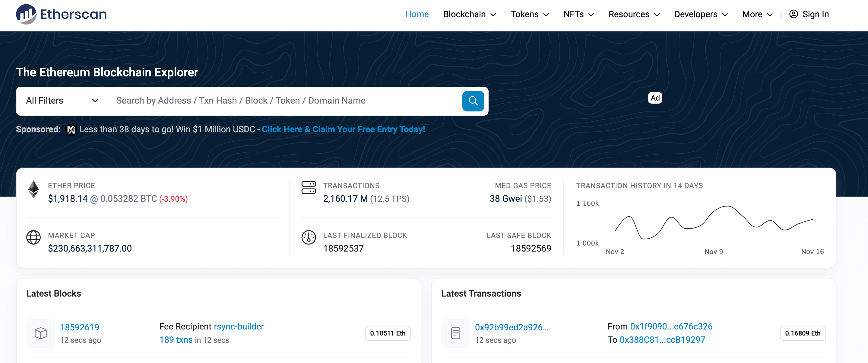The height and width of the screenshot is (363, 868).
Task: Click the market cap globe icon
Action: point(34,238)
